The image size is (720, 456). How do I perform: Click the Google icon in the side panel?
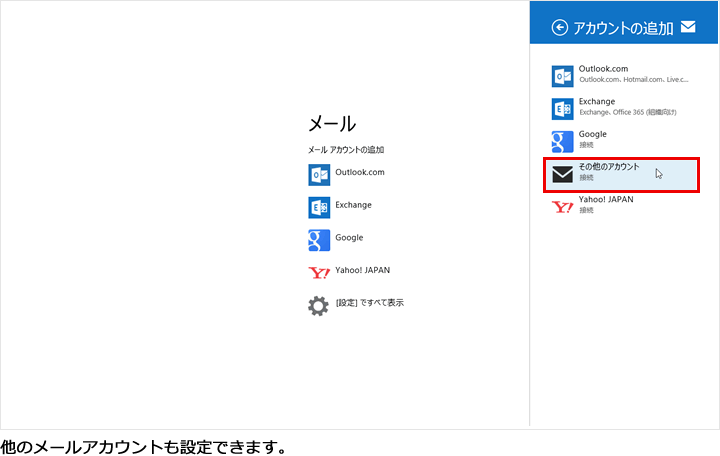(x=562, y=141)
